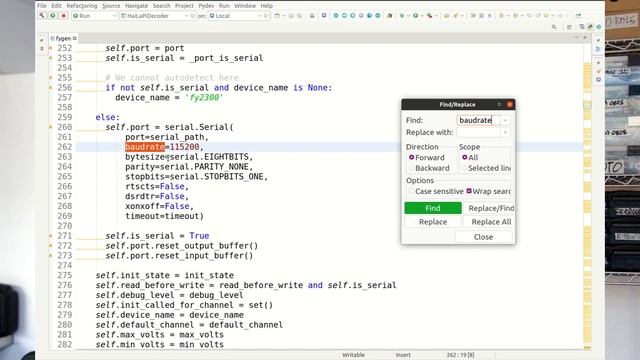Open the External Tools dropdown arrow
Viewport: 640px width, 360px height.
[436, 16]
